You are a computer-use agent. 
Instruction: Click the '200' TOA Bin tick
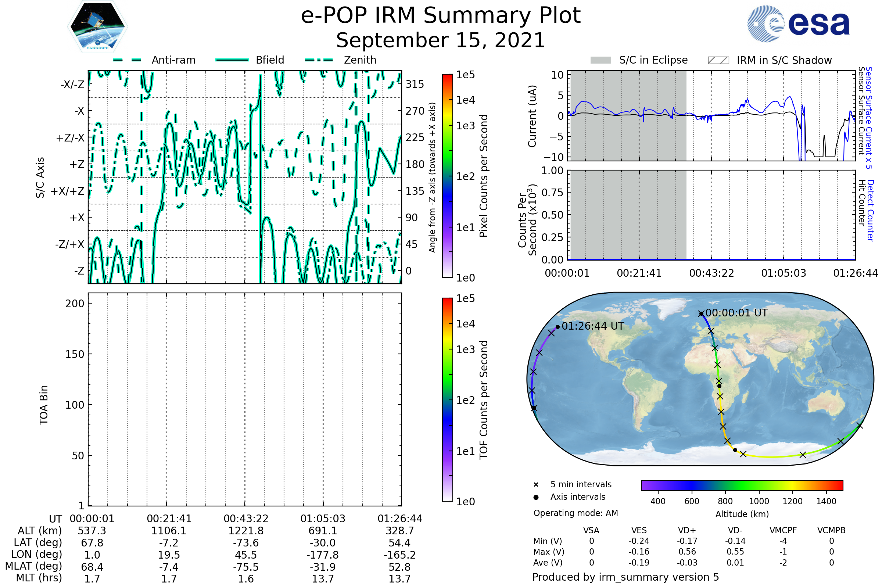click(75, 304)
